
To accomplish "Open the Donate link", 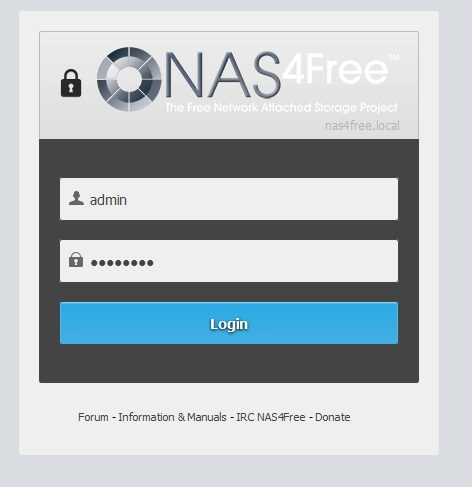I will [333, 417].
